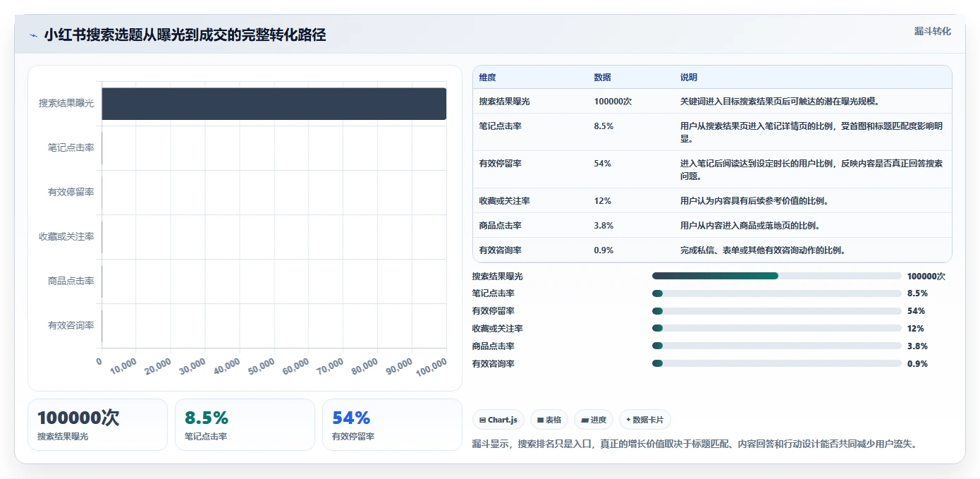
Task: Click x-axis tick 10,000
Action: pyautogui.click(x=123, y=366)
